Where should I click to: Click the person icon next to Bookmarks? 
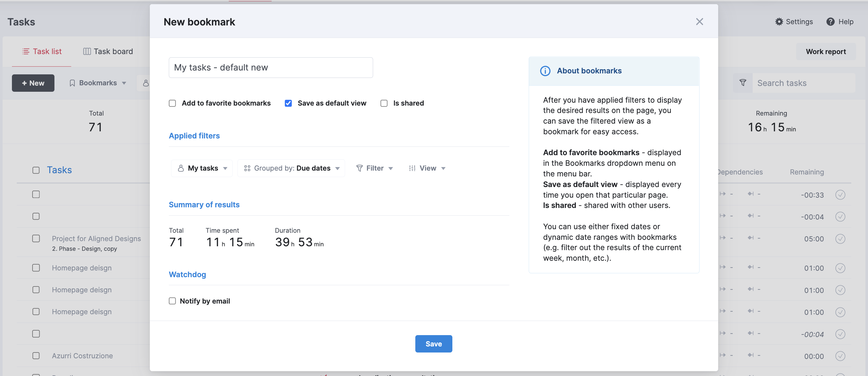[x=146, y=83]
